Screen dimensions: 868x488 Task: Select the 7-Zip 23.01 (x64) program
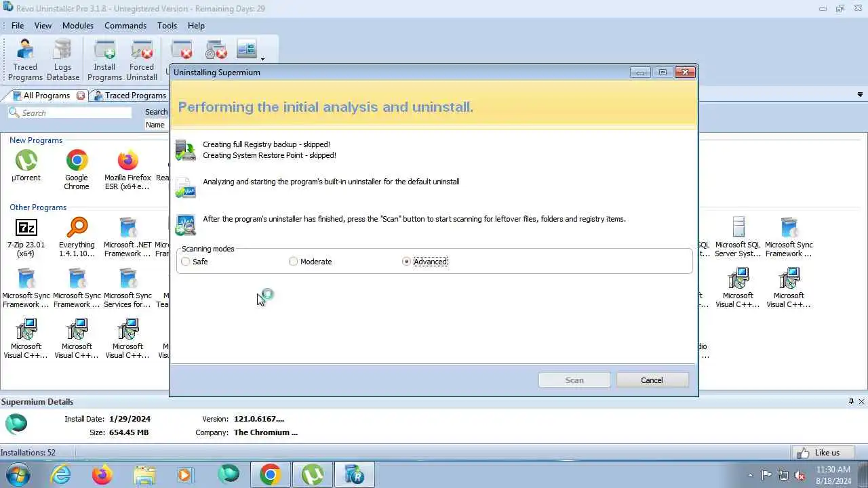(x=26, y=237)
